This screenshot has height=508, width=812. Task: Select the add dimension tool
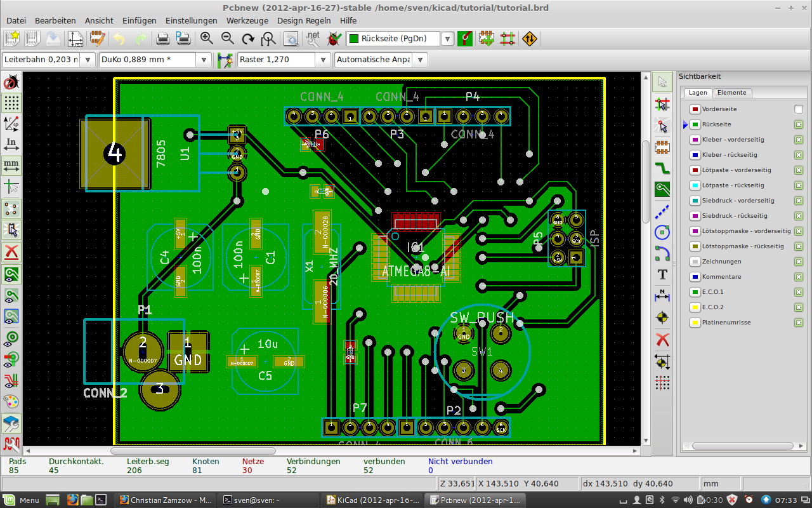coord(662,295)
